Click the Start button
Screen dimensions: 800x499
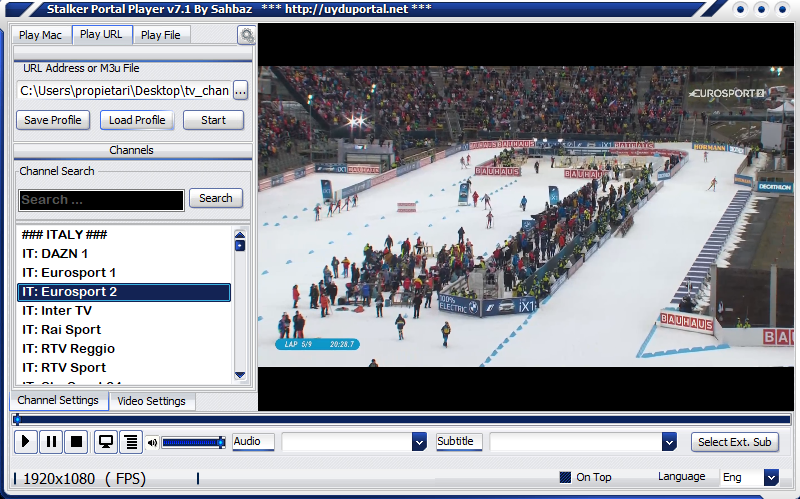pos(213,120)
